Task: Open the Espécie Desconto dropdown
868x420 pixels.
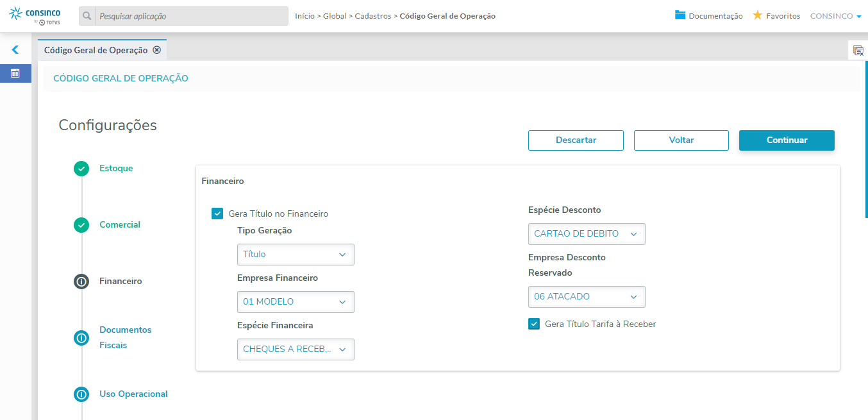Action: point(587,234)
